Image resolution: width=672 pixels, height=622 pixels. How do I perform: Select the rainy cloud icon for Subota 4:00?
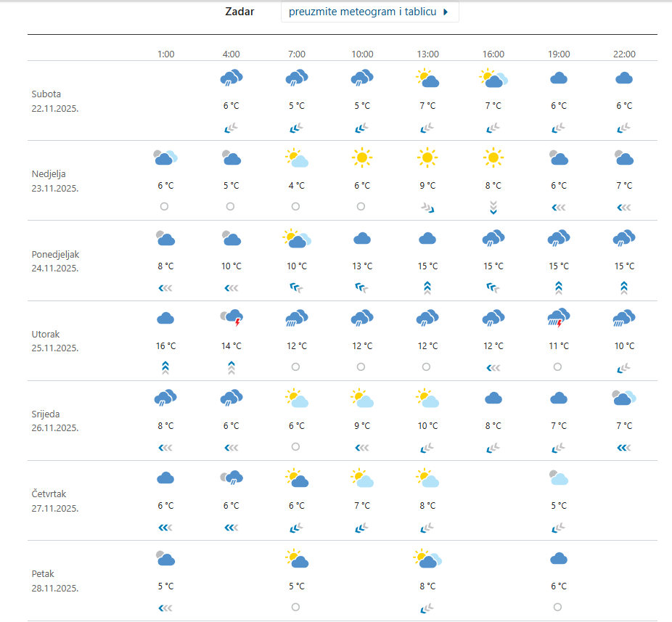pos(231,78)
